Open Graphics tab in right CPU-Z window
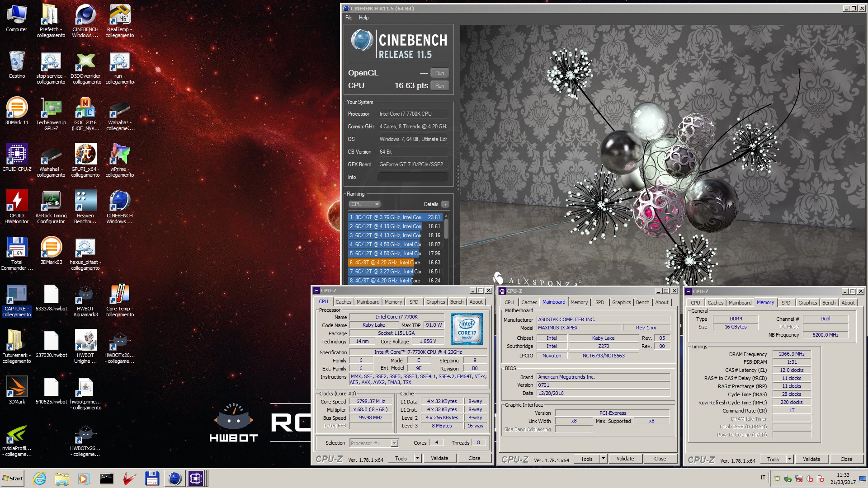 (807, 303)
